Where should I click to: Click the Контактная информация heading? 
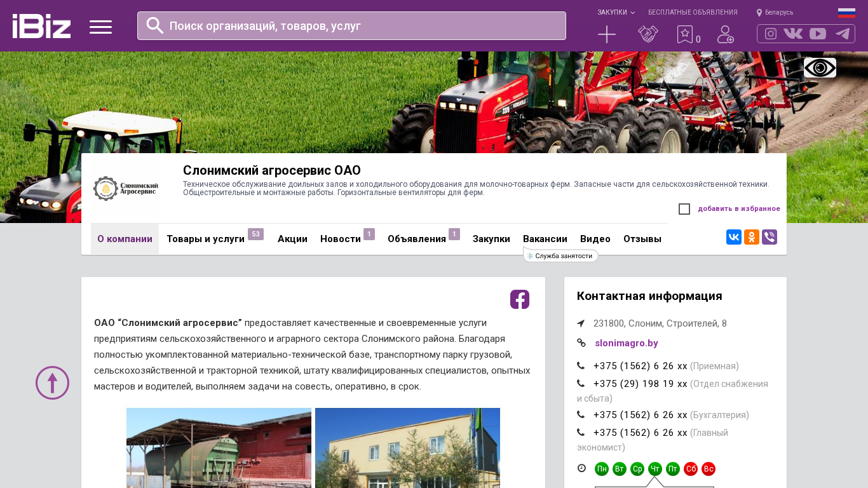649,296
